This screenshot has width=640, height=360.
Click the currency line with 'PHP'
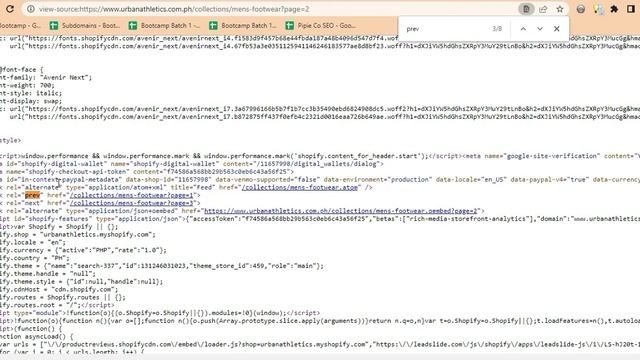coord(84,250)
